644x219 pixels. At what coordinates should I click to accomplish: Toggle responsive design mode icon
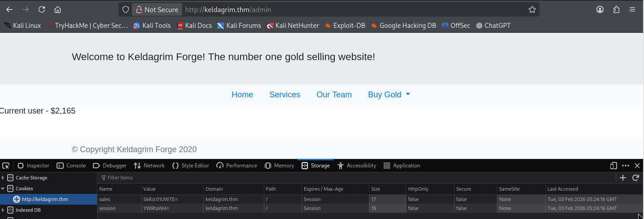click(x=613, y=166)
